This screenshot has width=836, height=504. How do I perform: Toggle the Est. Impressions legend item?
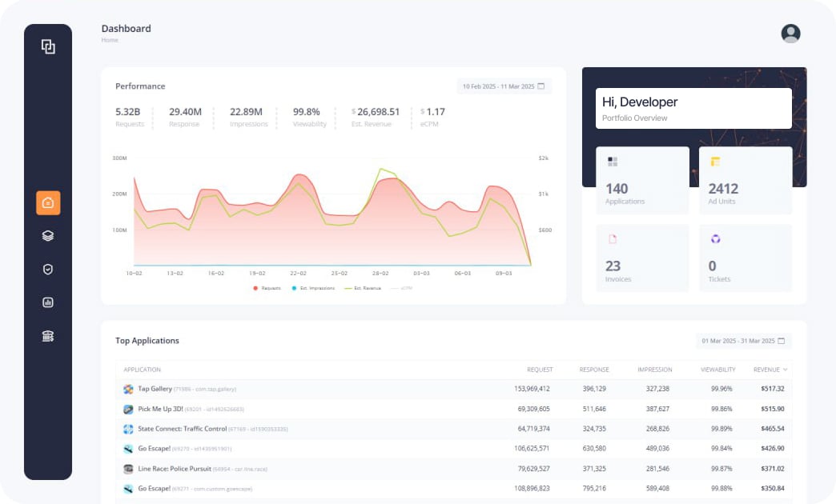coord(313,288)
